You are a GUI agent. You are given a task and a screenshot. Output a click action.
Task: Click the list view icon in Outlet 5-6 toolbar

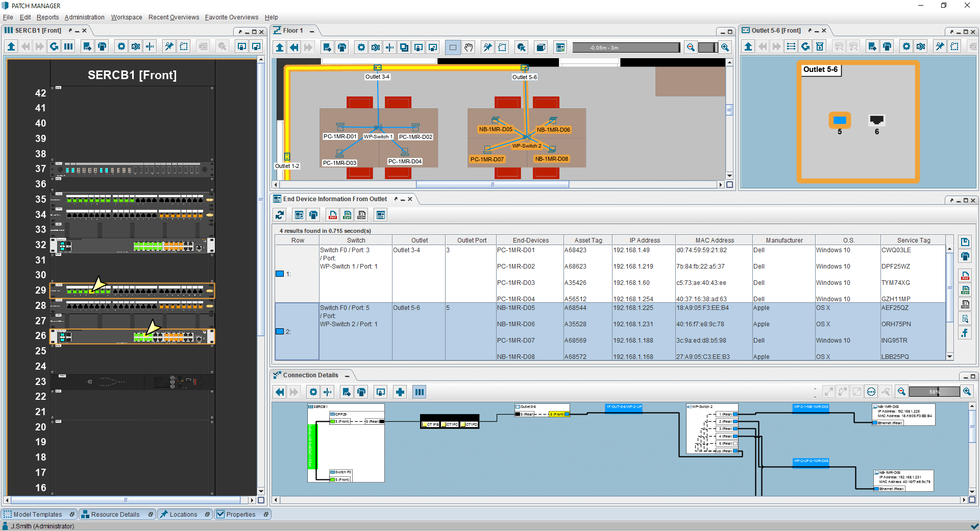point(791,46)
